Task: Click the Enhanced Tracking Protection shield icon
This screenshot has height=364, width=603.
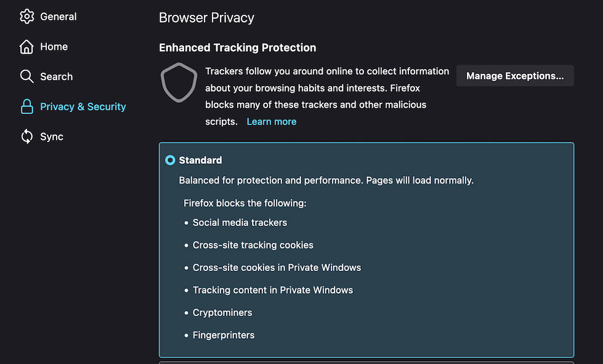Action: point(179,83)
